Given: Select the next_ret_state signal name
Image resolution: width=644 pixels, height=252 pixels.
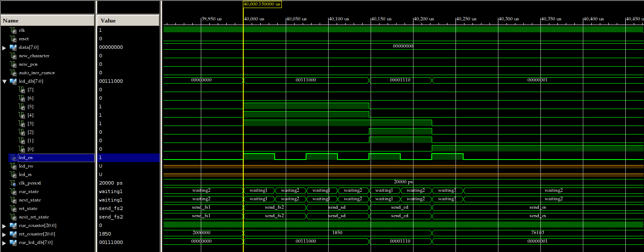Looking at the screenshot, I should coord(34,217).
